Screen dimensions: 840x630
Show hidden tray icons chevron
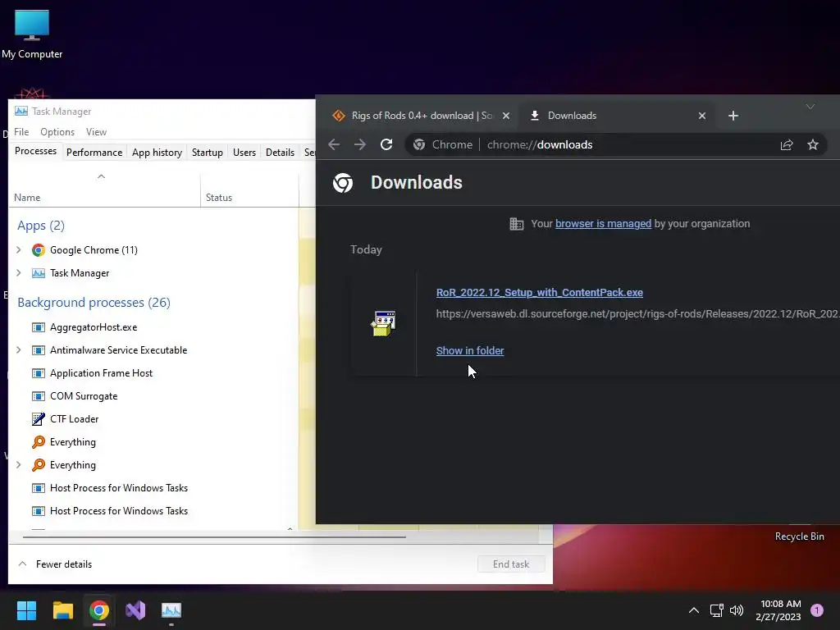click(693, 610)
